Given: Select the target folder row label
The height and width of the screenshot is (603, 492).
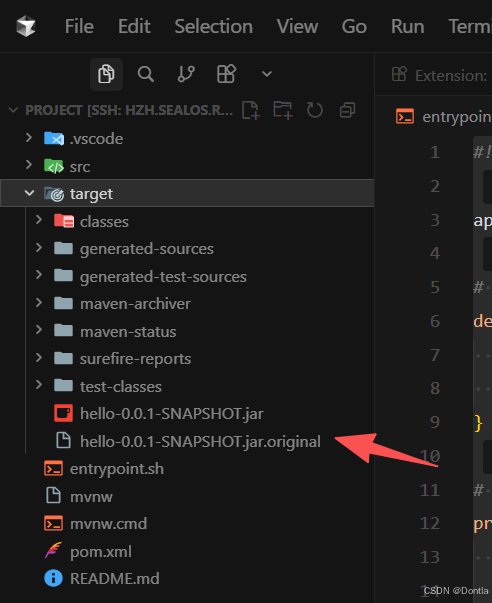Looking at the screenshot, I should (92, 194).
